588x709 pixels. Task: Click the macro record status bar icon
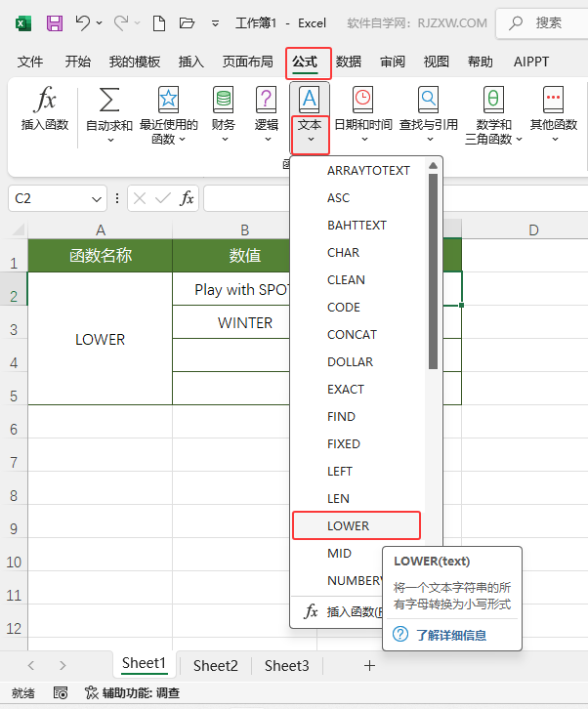tap(61, 692)
